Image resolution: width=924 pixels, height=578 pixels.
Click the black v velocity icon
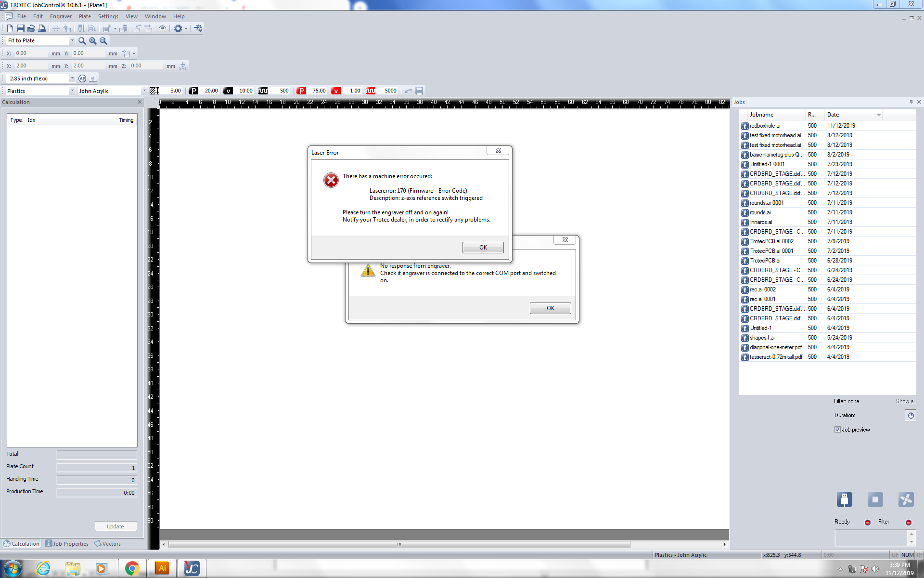tap(228, 91)
